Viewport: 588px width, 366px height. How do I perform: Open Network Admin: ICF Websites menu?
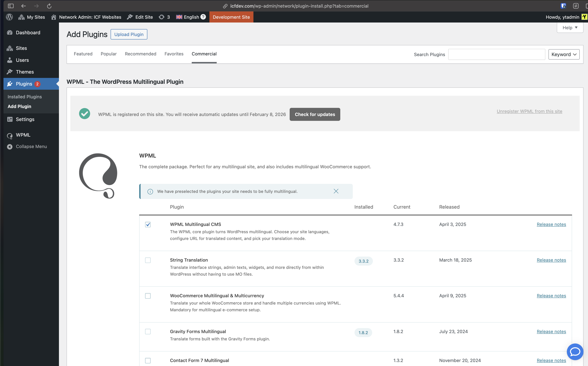tap(86, 17)
